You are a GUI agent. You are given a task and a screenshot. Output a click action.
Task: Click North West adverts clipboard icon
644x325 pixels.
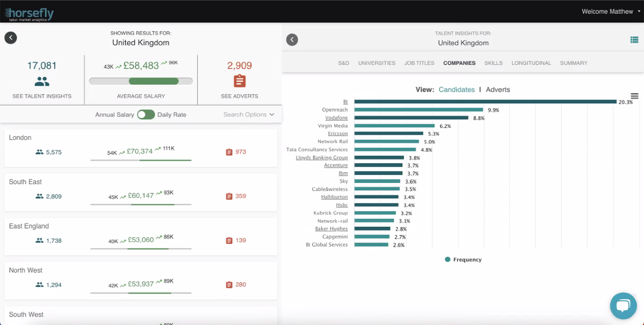[229, 285]
